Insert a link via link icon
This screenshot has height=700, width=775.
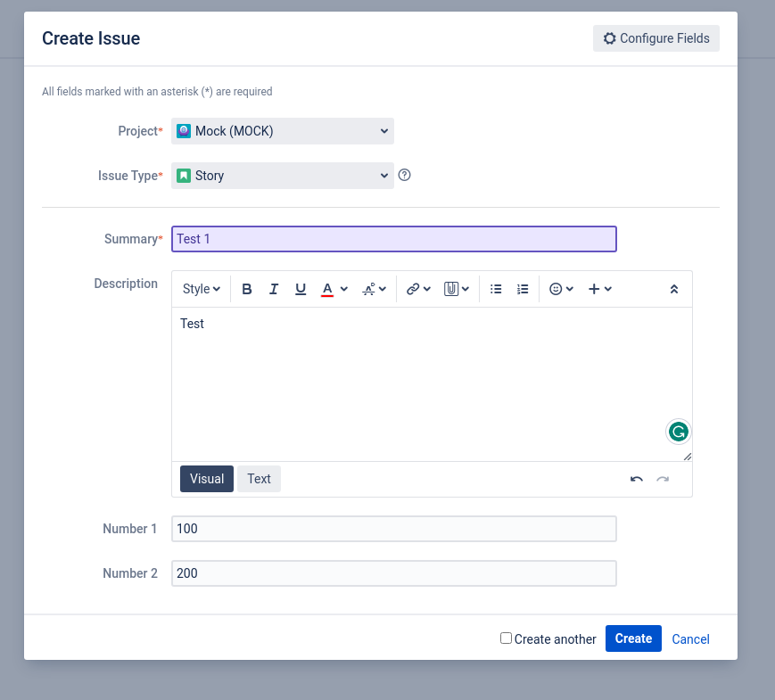[413, 289]
